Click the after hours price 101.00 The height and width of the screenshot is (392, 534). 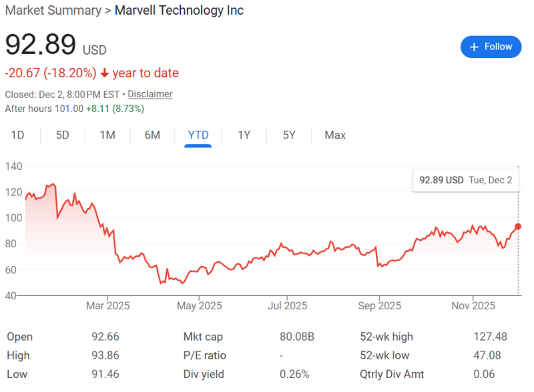point(69,109)
